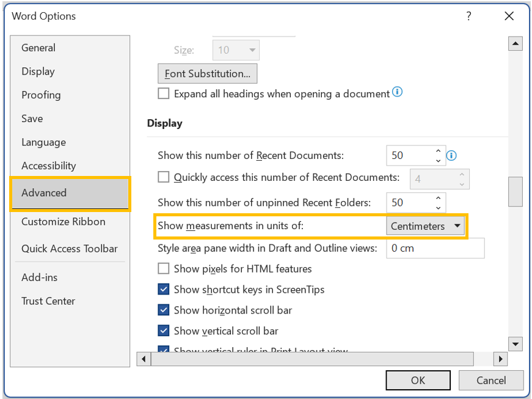
Task: Enable Expand all headings when opening document
Action: click(x=164, y=93)
